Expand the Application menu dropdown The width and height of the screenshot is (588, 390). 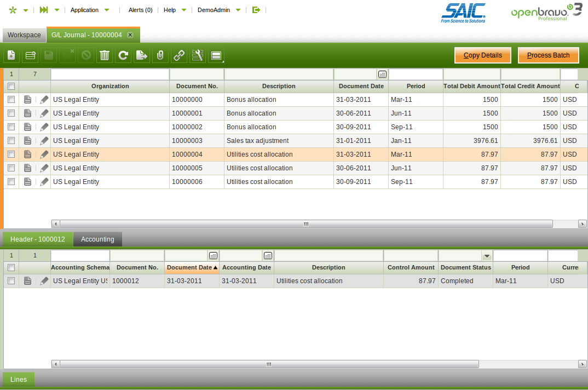click(x=90, y=10)
